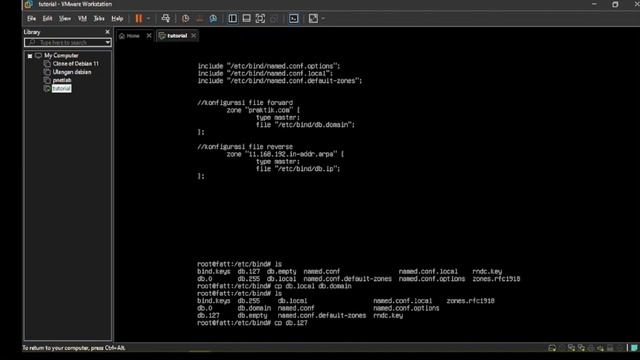The image size is (640, 360).
Task: Click the stretch guest display icon
Action: (x=313, y=18)
